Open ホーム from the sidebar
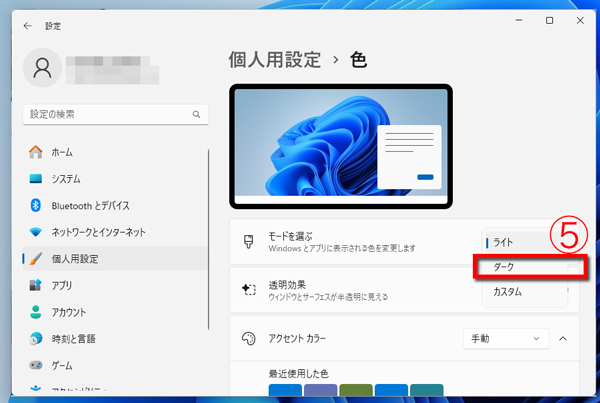 (60, 152)
